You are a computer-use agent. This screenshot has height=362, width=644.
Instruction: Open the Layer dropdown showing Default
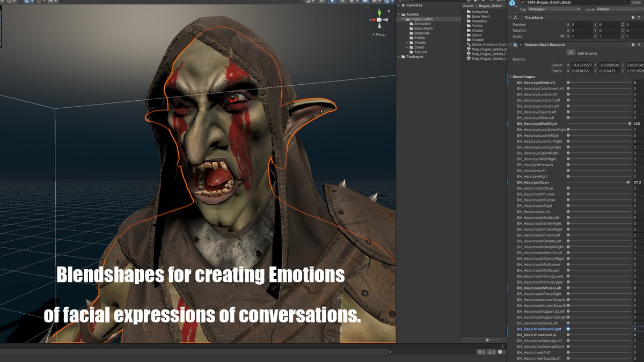pyautogui.click(x=620, y=9)
